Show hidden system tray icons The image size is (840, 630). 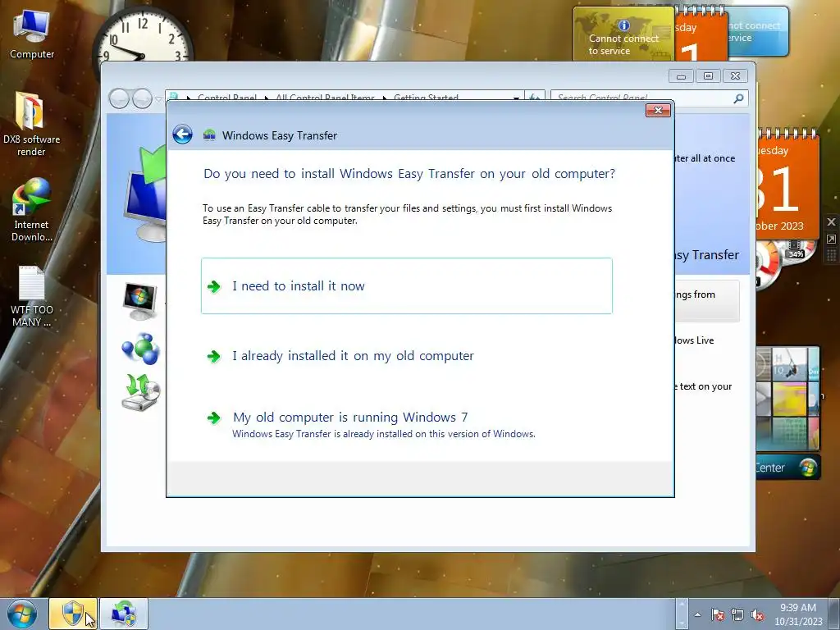pyautogui.click(x=697, y=614)
